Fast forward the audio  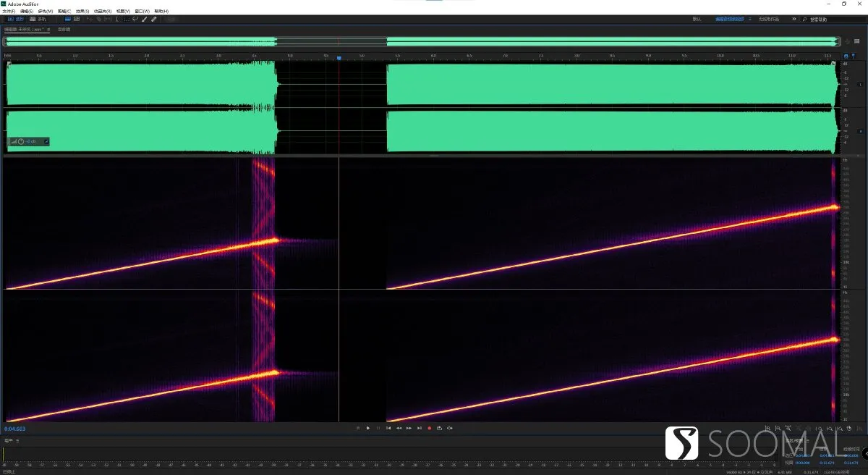409,428
